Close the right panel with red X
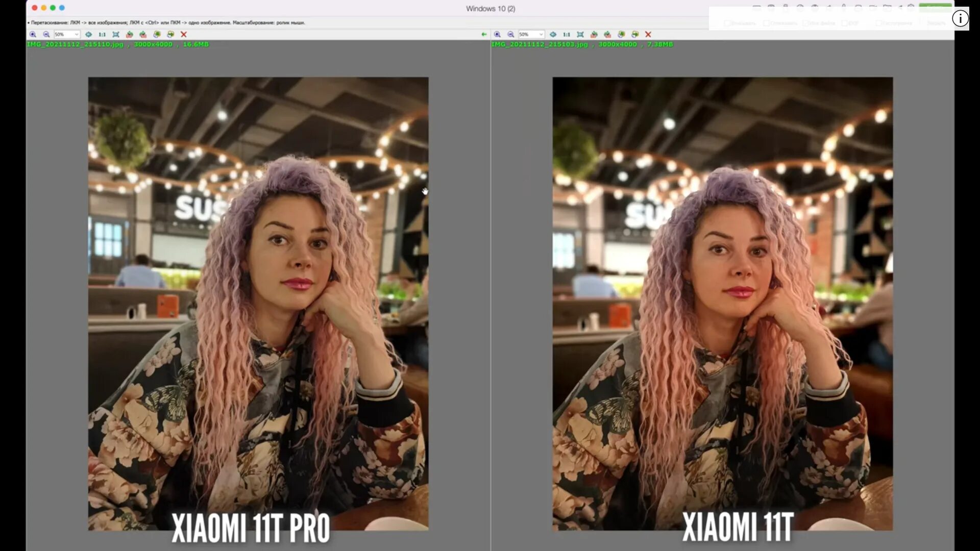This screenshot has height=551, width=980. tap(648, 34)
